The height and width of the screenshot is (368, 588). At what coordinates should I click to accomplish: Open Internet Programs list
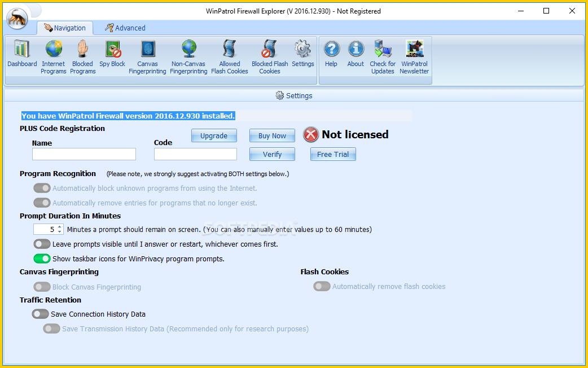[x=53, y=57]
